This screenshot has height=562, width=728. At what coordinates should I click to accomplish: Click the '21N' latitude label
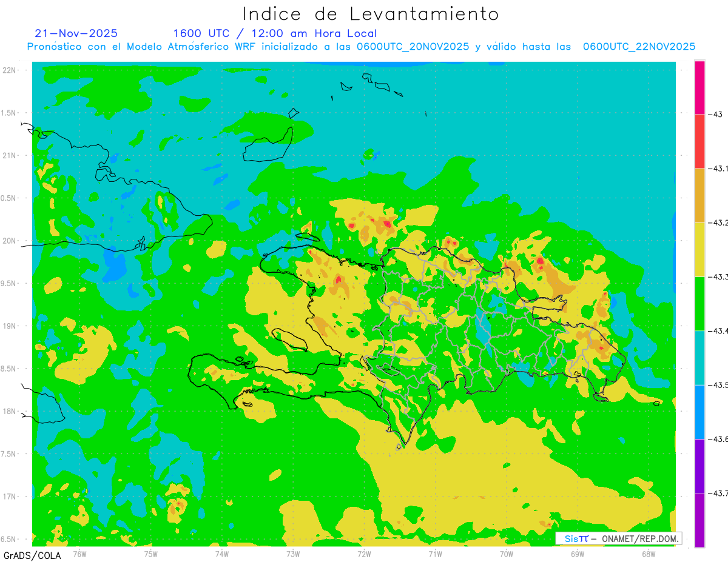[8, 155]
